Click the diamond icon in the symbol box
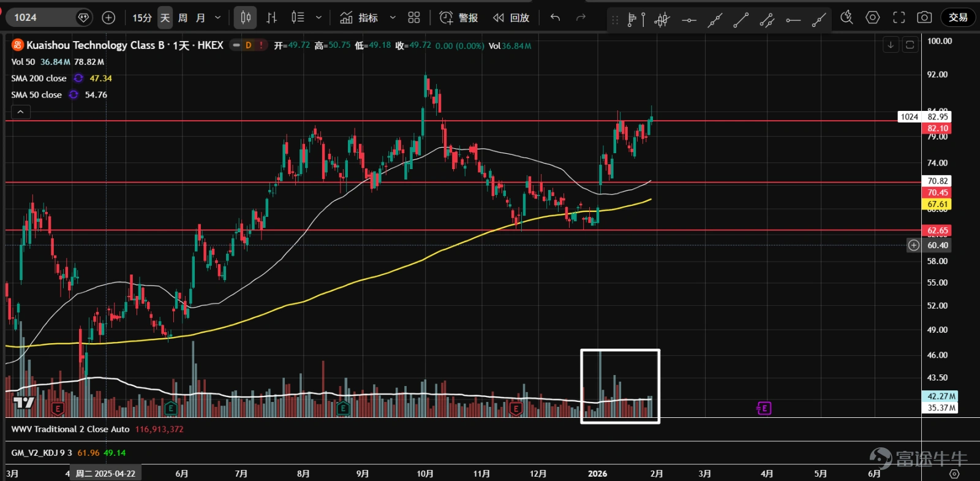 84,17
